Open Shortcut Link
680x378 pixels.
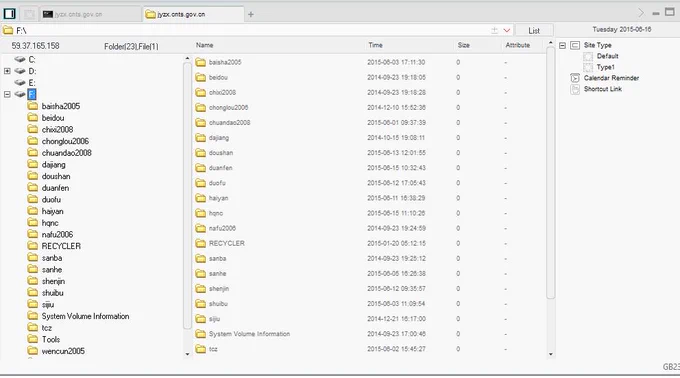tap(603, 89)
